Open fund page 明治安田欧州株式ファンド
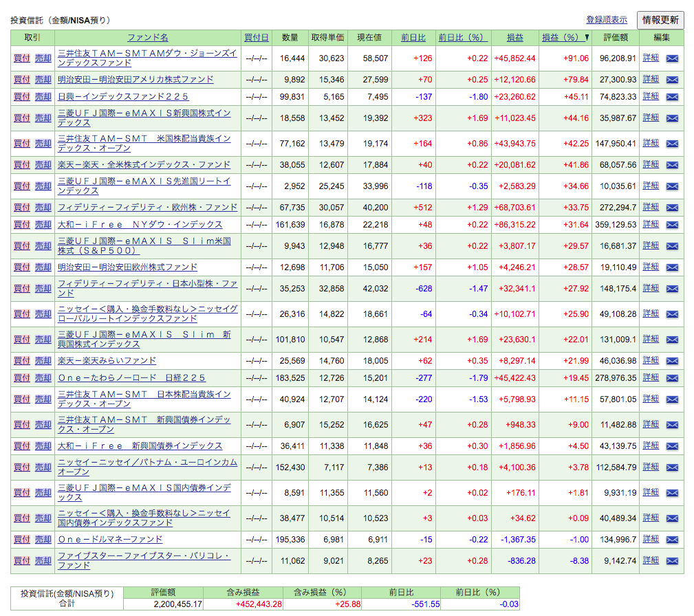 click(x=127, y=267)
